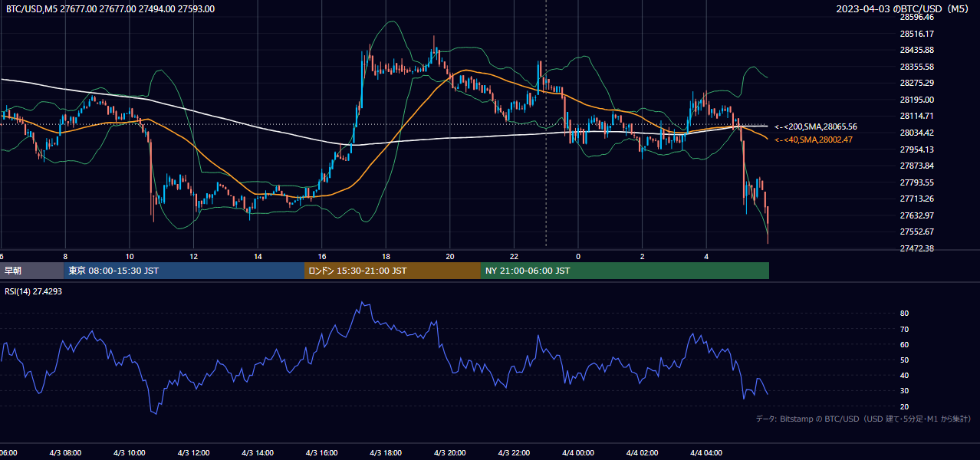
Task: Click hour label 18 under the price chart
Action: point(386,256)
